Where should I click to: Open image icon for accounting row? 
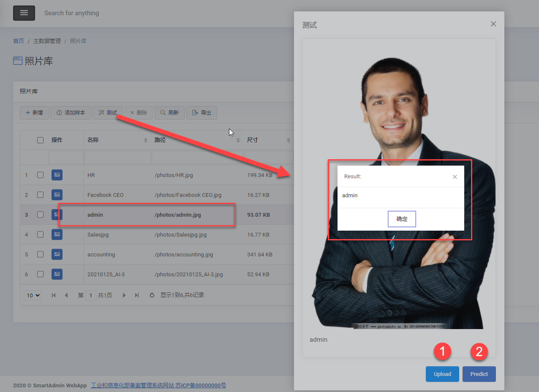click(57, 254)
